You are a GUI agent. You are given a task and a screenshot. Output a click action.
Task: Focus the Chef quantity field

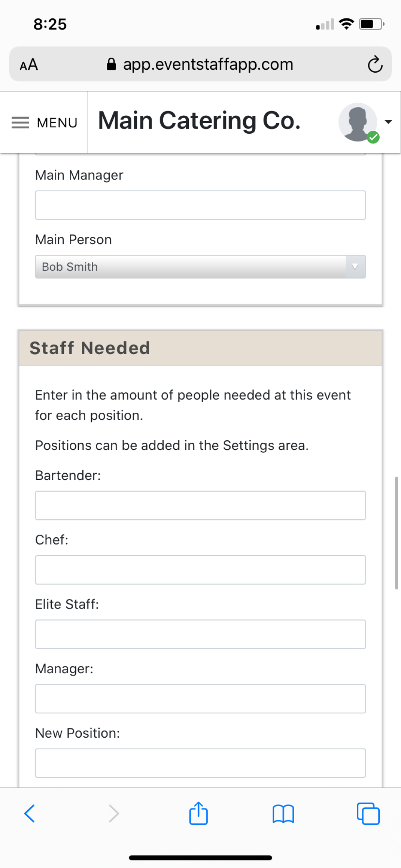point(200,569)
